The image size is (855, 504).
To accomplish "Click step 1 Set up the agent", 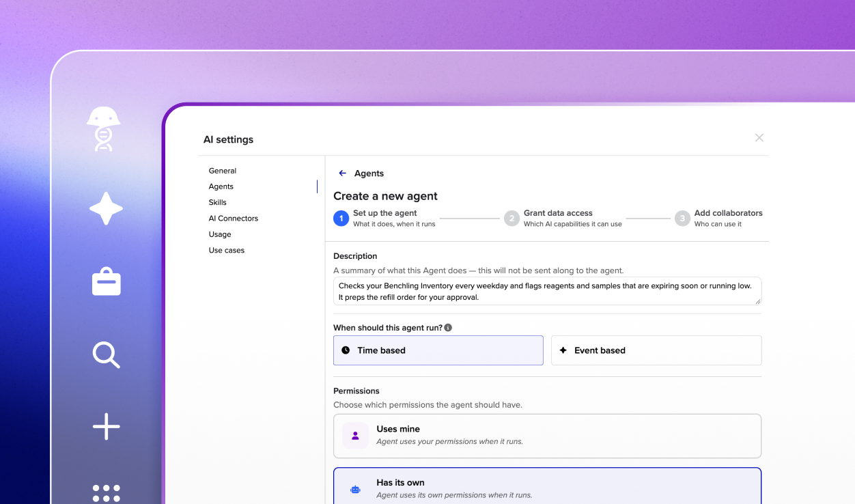I will click(384, 218).
